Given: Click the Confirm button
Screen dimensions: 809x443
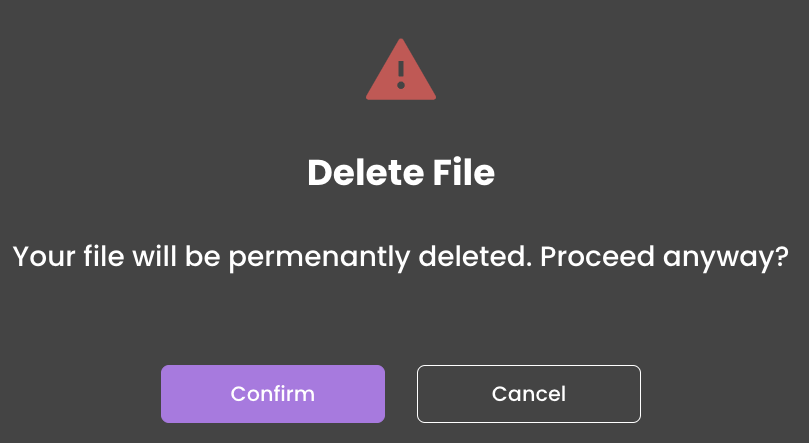Looking at the screenshot, I should coord(273,394).
